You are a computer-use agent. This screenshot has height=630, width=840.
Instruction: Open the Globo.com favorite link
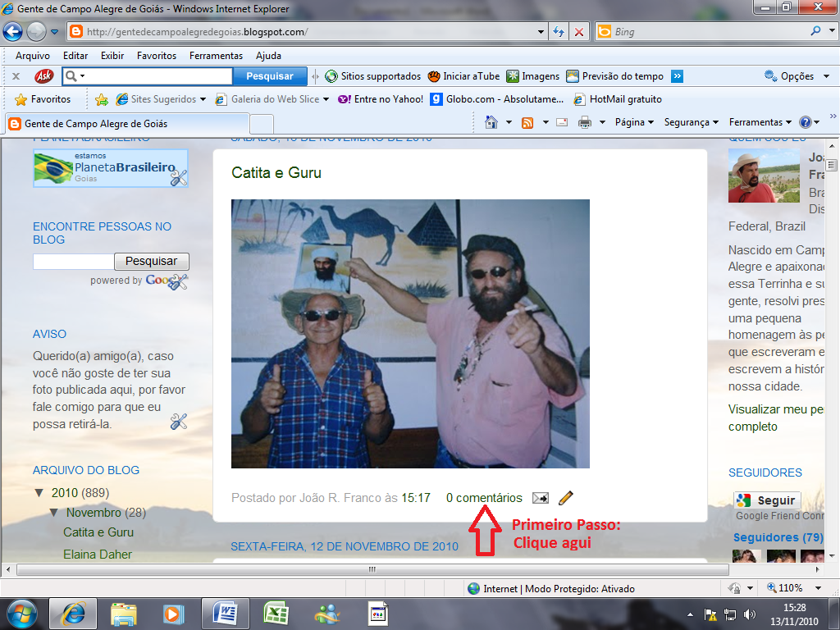tap(497, 99)
